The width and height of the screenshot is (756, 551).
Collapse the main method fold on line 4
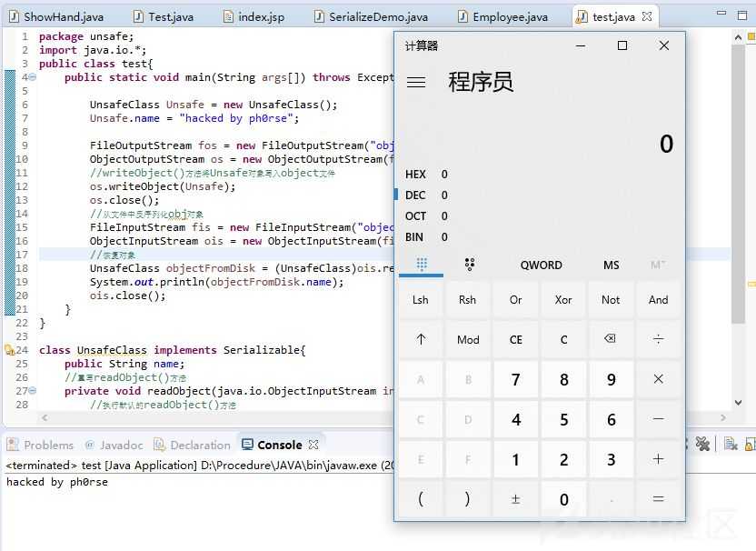pos(32,77)
